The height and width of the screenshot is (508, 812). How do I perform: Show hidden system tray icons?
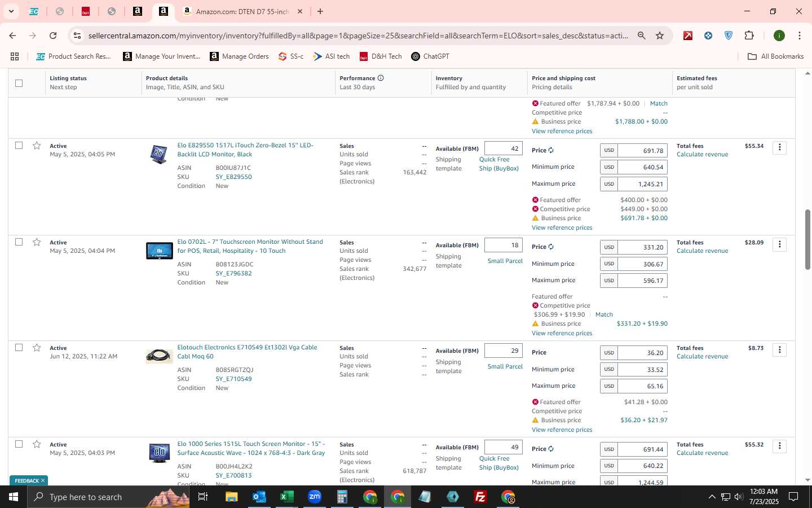pyautogui.click(x=712, y=497)
